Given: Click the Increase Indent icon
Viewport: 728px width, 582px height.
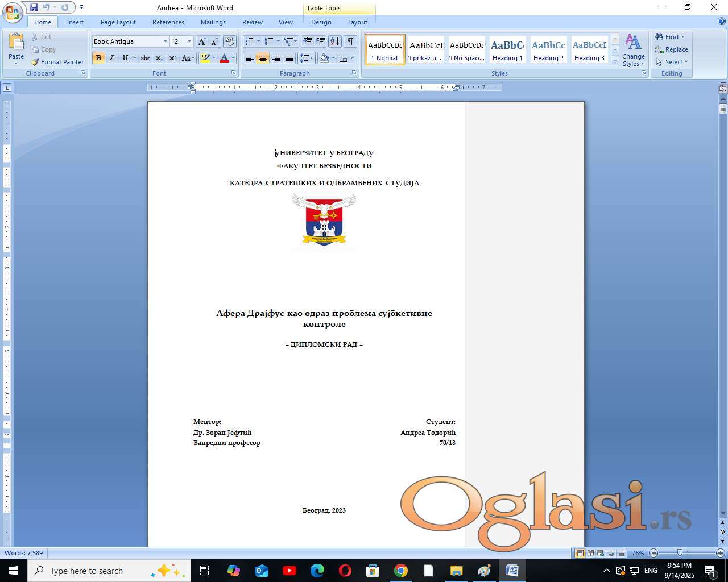Looking at the screenshot, I should 321,41.
